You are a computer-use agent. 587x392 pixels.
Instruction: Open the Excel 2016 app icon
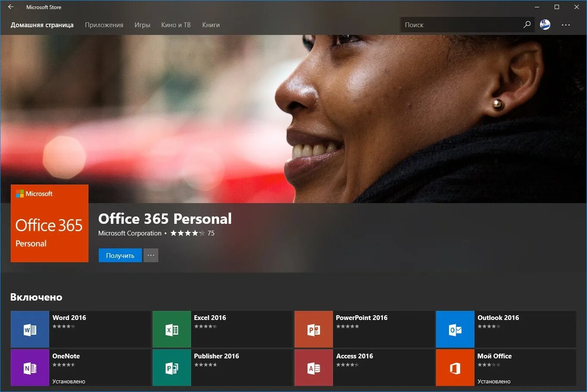point(172,329)
